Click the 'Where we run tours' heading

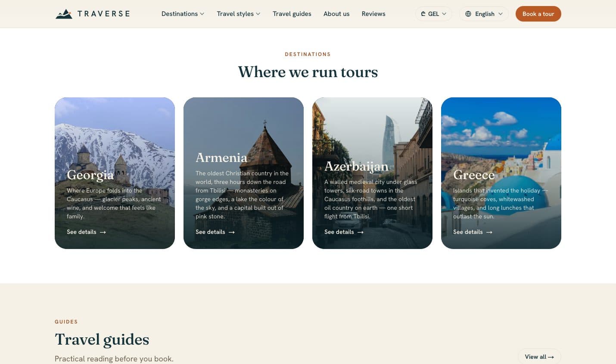(x=308, y=72)
